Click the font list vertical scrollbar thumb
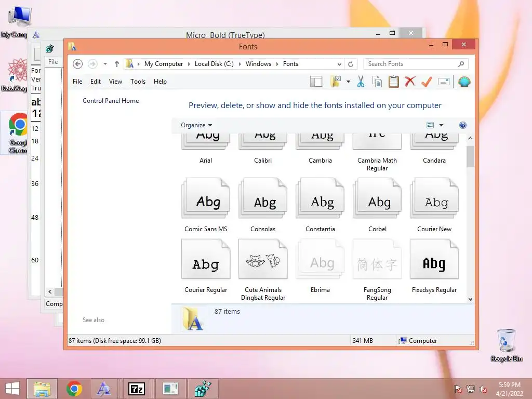Image resolution: width=532 pixels, height=399 pixels. tap(470, 157)
